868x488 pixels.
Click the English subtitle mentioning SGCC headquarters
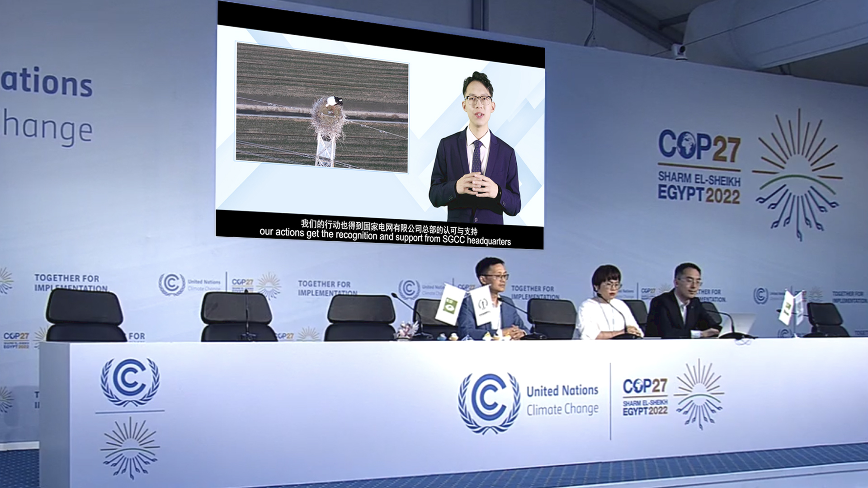coord(385,237)
